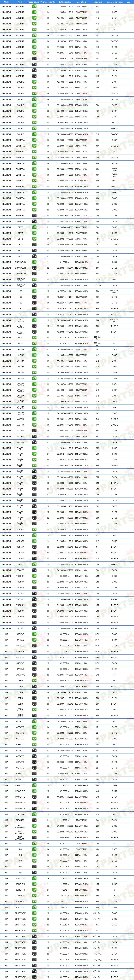Click petrol icon in SONATA 2.4 G4KC row
This screenshot has height=980, width=134.
click(x=34, y=541)
